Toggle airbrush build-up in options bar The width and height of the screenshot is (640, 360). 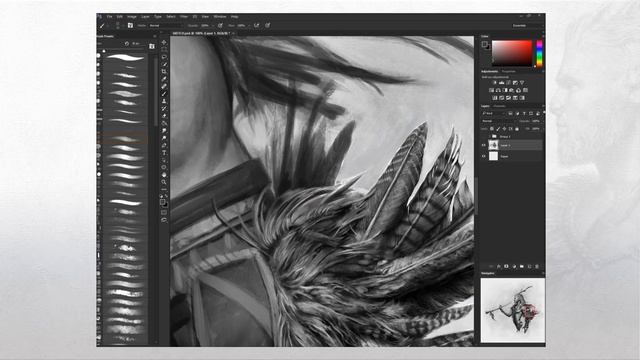coord(257,25)
